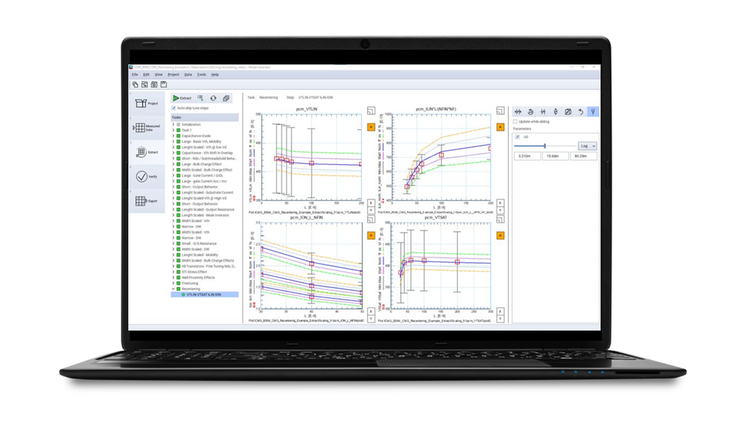Toggle the U0 parameter checkbox
Viewport: 750px width, 422px height.
point(518,137)
